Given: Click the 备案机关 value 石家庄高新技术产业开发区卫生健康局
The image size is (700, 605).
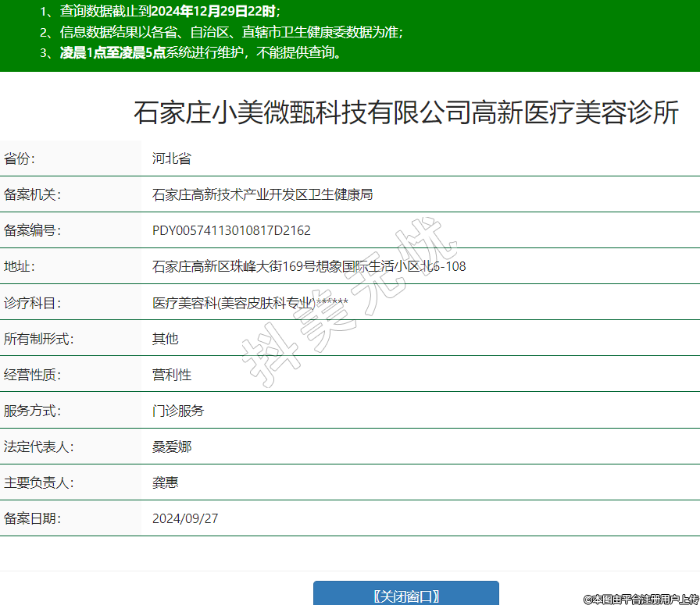Looking at the screenshot, I should coord(262,194).
